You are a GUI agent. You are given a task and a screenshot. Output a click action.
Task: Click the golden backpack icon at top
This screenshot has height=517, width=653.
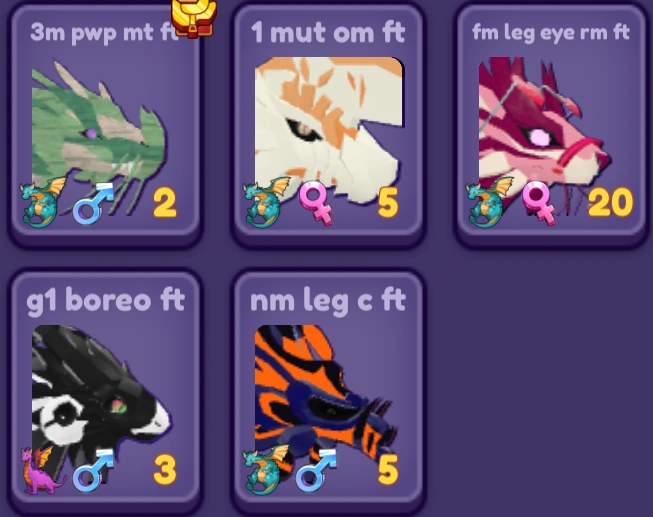[x=194, y=18]
